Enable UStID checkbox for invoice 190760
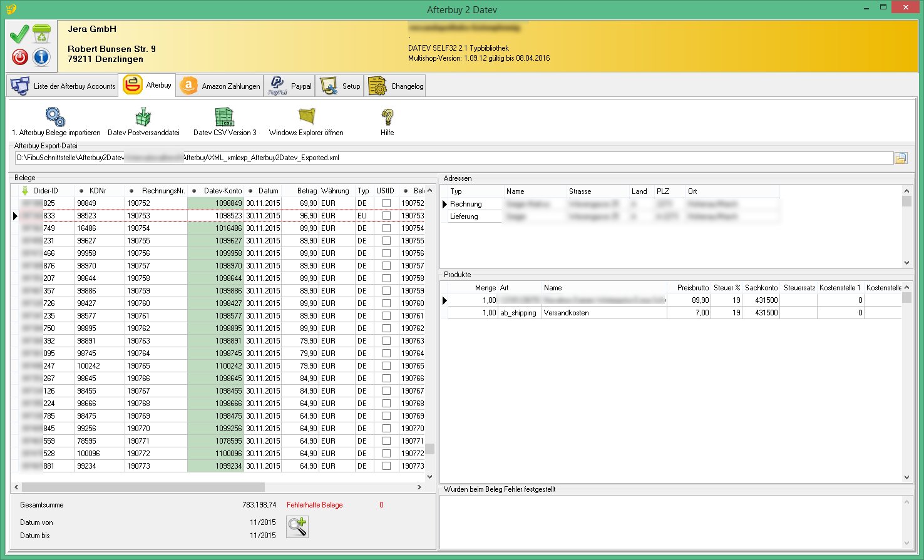 pos(386,303)
